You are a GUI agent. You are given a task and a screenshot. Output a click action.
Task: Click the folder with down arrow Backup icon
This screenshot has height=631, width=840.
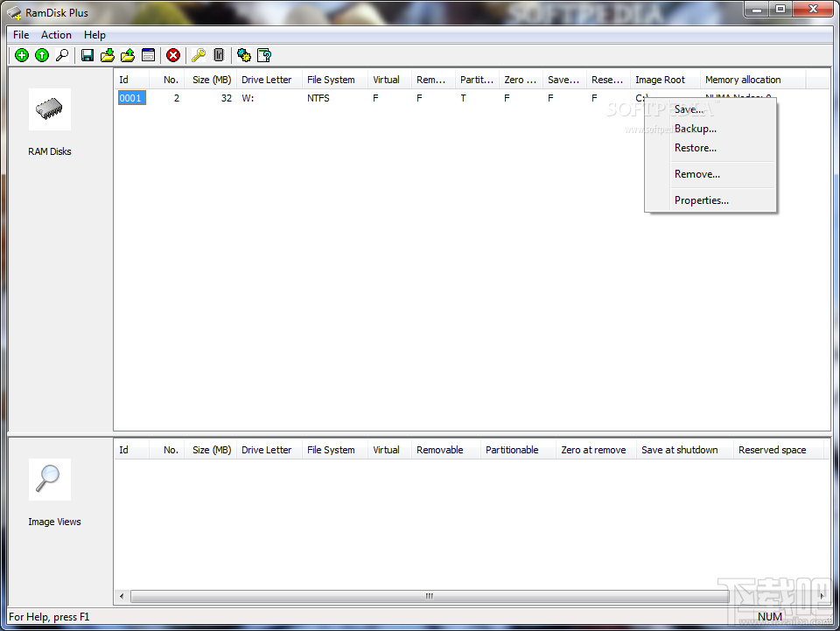pyautogui.click(x=108, y=55)
